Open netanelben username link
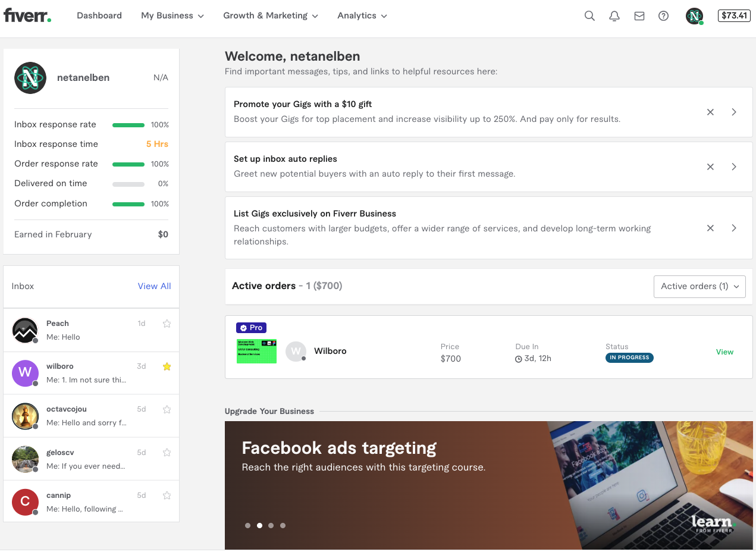This screenshot has width=756, height=552. (83, 77)
